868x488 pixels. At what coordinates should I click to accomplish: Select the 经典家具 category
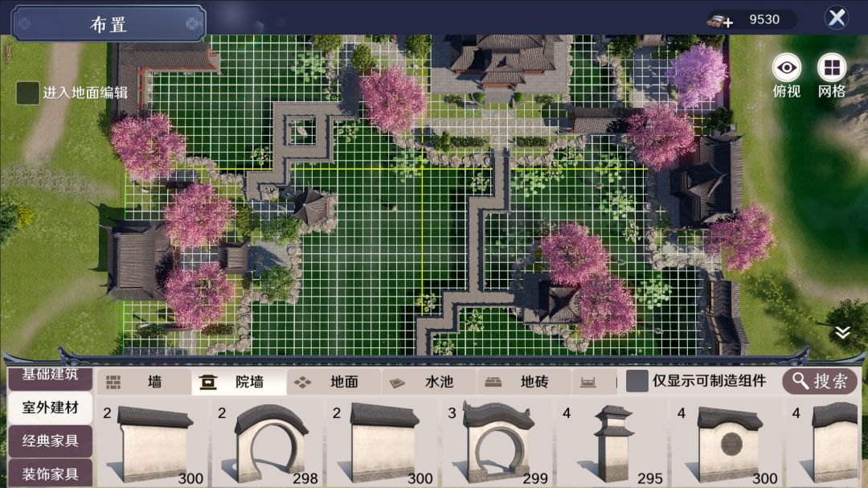pyautogui.click(x=50, y=441)
